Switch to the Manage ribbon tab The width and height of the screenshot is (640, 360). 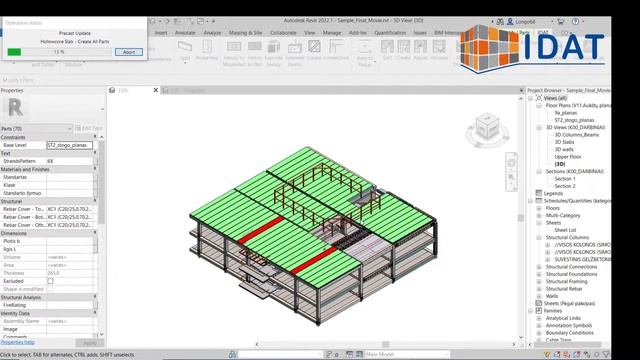click(x=331, y=33)
